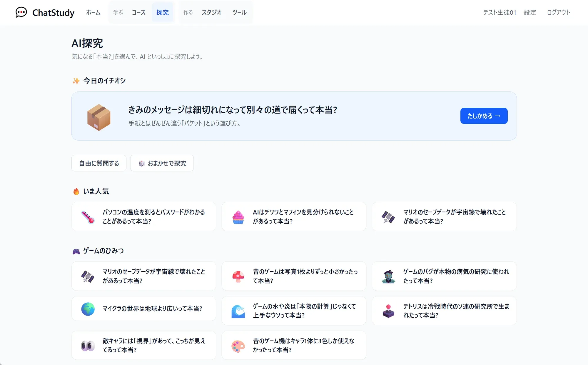Click the mushroom icon on 昔のゲーム card
The width and height of the screenshot is (588, 365).
click(x=238, y=276)
